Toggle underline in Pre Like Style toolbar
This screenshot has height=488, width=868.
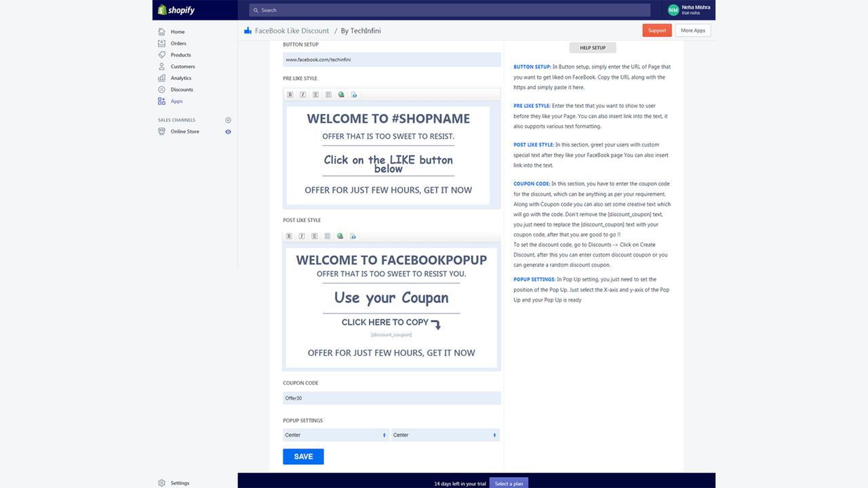pos(315,95)
